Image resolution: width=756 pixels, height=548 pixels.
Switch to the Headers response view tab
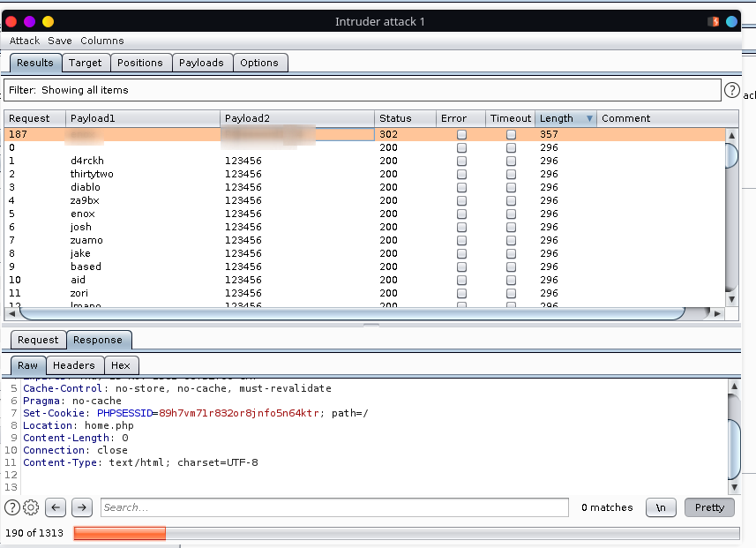73,365
